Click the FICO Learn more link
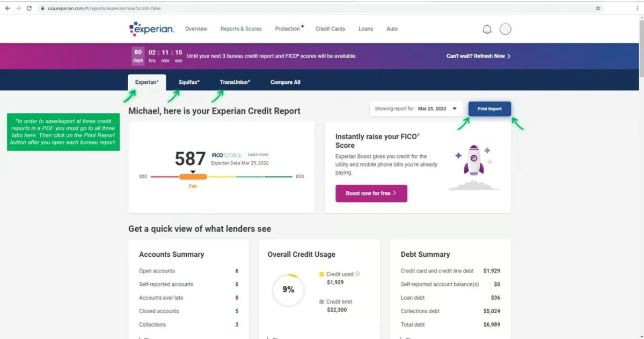 (258, 155)
